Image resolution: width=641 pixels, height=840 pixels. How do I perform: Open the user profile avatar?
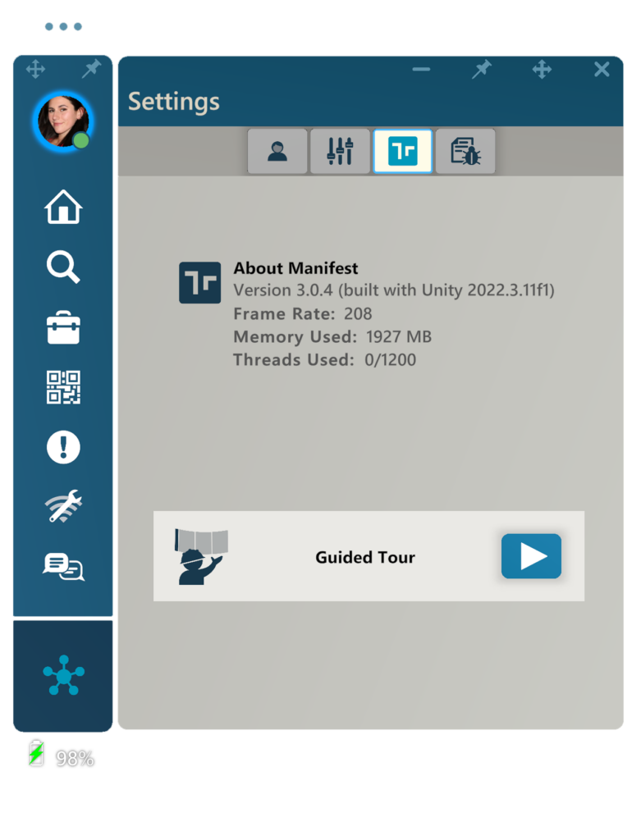pyautogui.click(x=63, y=121)
